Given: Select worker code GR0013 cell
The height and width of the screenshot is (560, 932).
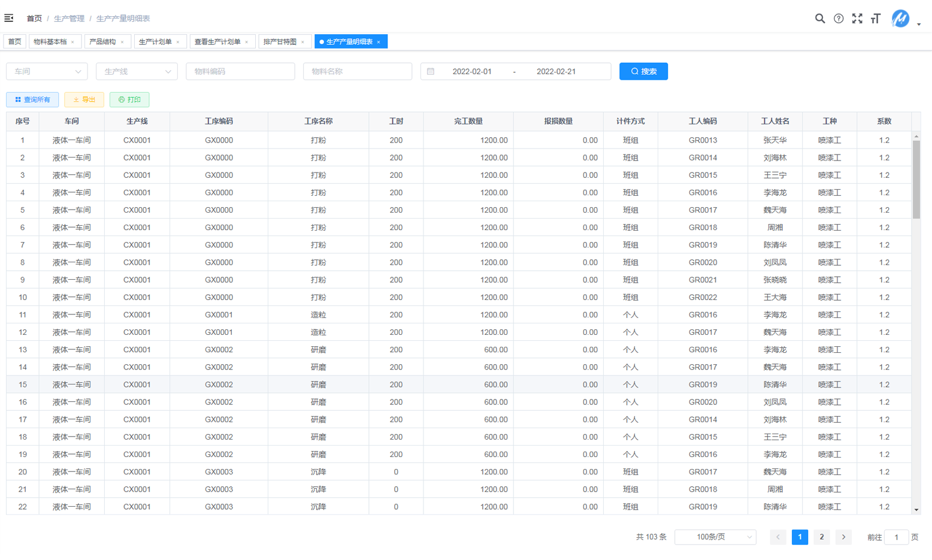Looking at the screenshot, I should point(703,140).
